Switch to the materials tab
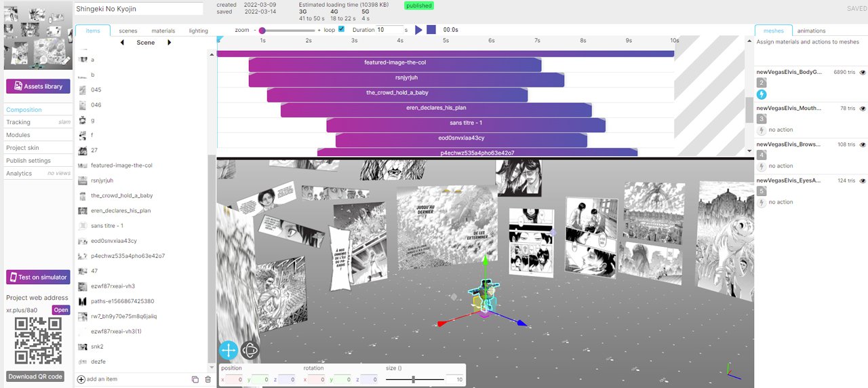This screenshot has height=388, width=868. pos(163,31)
